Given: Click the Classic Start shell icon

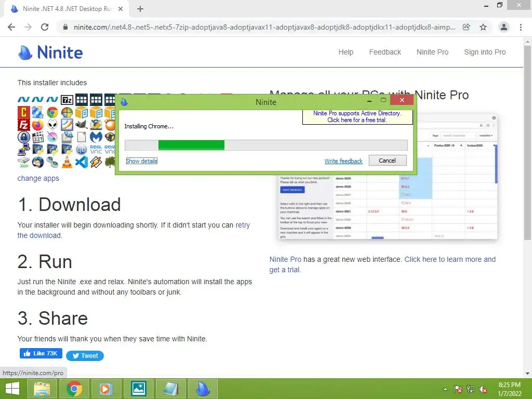Looking at the screenshot, I should point(67,112).
